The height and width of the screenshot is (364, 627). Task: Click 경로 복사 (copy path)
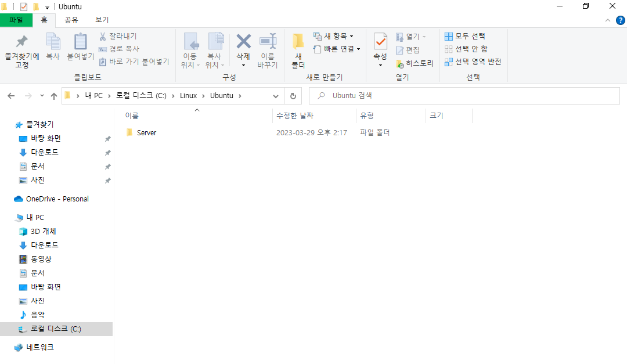coord(119,49)
